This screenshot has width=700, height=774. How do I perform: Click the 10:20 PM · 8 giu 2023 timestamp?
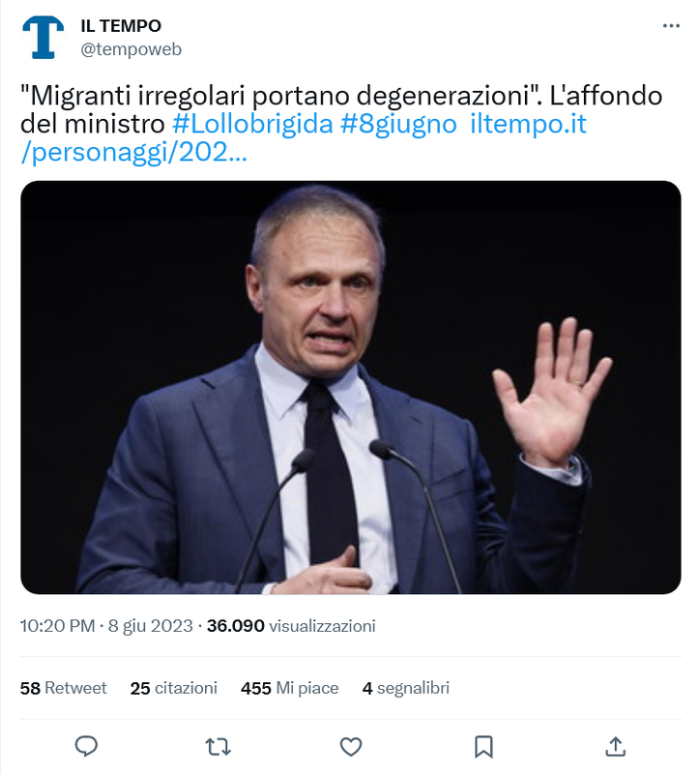click(x=106, y=626)
